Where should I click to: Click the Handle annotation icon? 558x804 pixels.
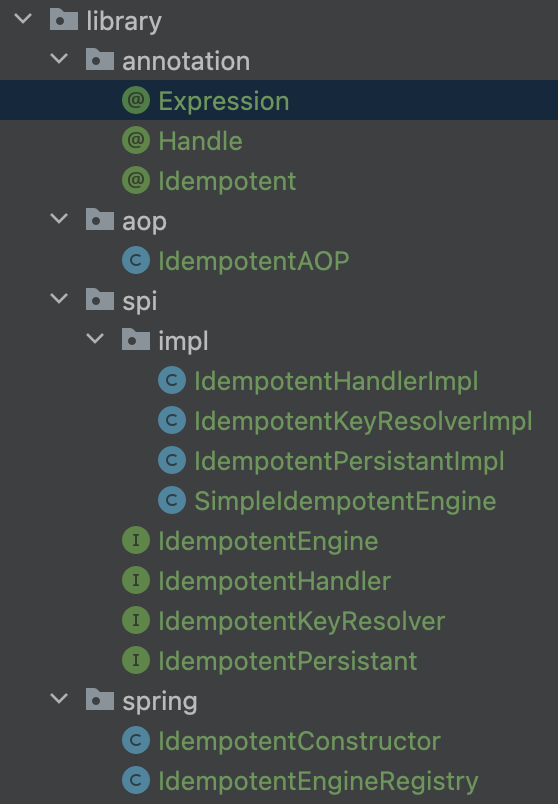pyautogui.click(x=136, y=140)
